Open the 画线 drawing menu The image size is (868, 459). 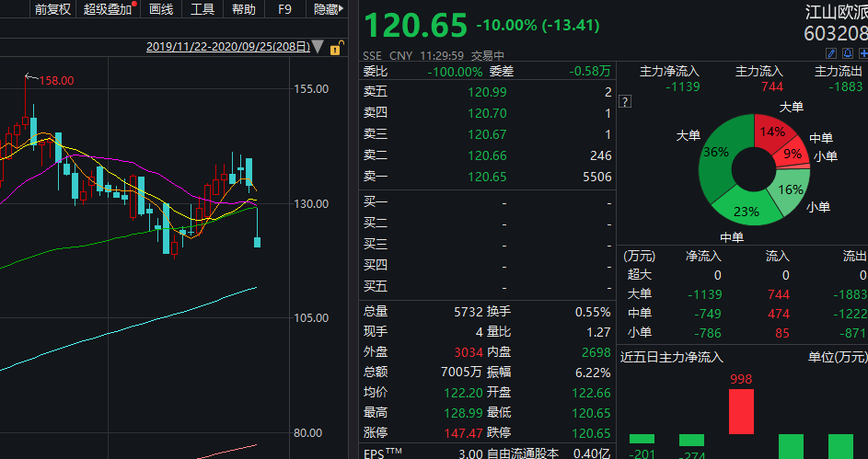161,9
